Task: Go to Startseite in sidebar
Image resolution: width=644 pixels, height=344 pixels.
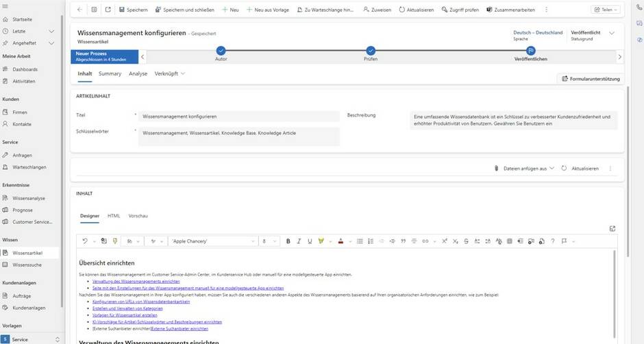Action: tap(22, 19)
